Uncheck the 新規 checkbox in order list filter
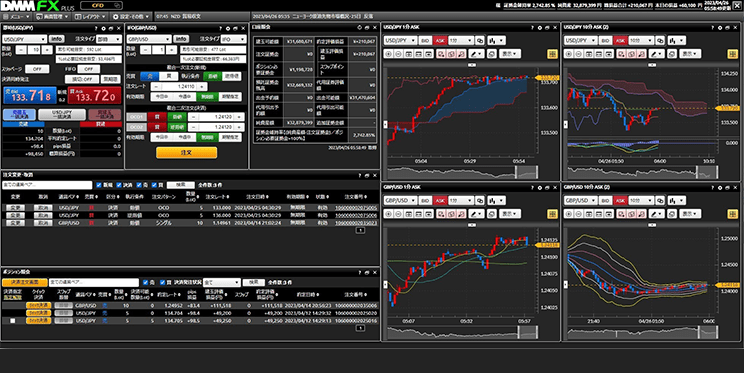This screenshot has width=744, height=373. (99, 185)
